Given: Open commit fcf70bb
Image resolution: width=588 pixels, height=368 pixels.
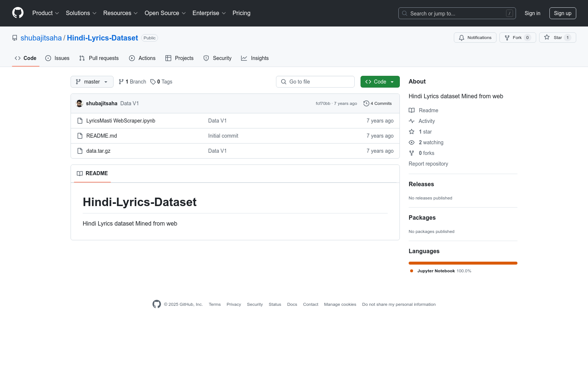Looking at the screenshot, I should (x=323, y=103).
